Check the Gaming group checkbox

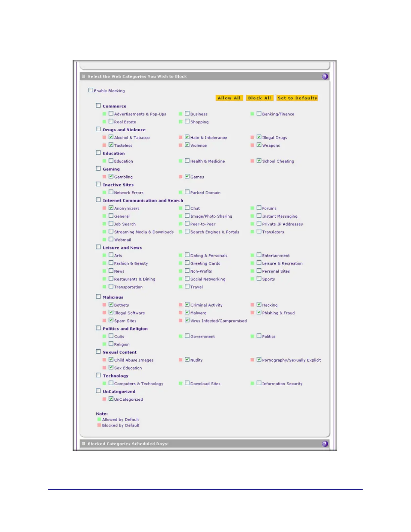(x=98, y=168)
